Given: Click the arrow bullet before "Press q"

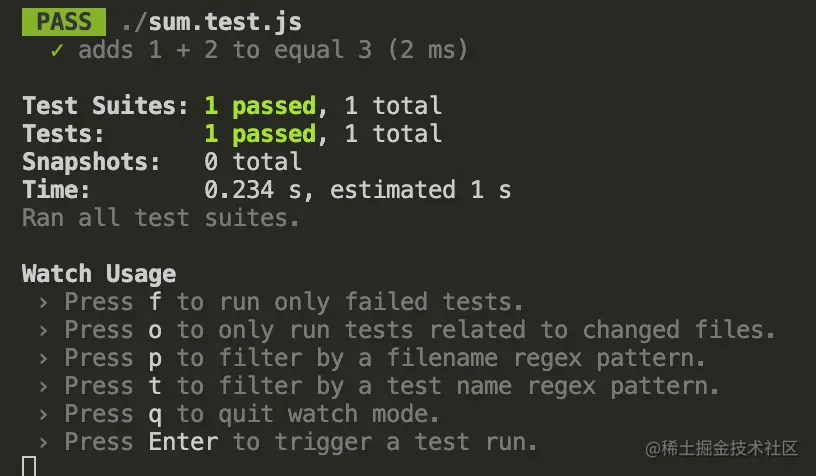Looking at the screenshot, I should pos(43,414).
